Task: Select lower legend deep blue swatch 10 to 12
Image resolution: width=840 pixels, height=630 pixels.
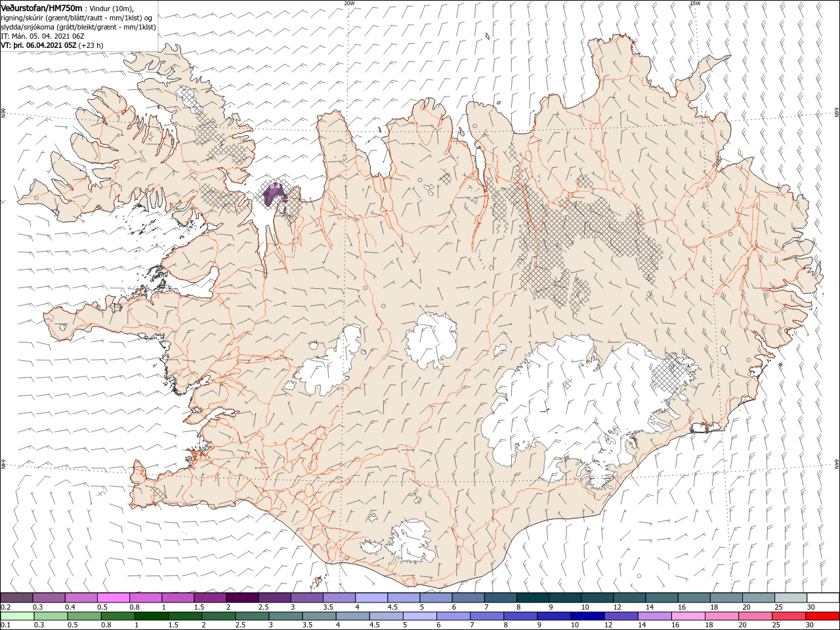Action: point(587,616)
